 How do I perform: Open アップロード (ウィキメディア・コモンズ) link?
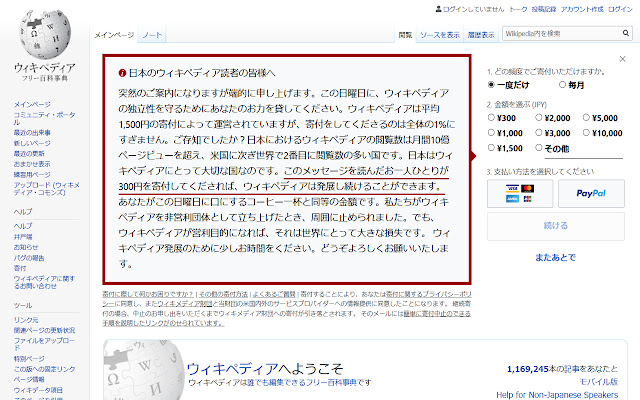47,189
